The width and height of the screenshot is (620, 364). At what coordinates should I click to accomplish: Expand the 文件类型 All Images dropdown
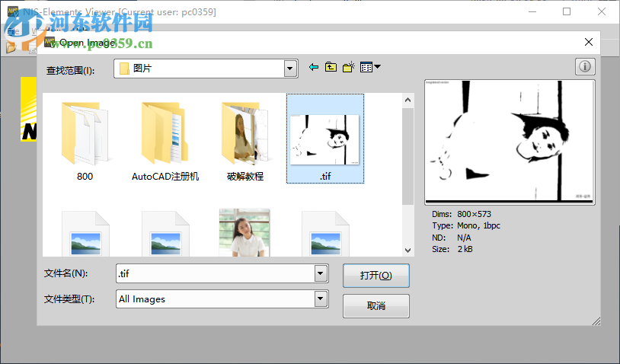coord(321,299)
